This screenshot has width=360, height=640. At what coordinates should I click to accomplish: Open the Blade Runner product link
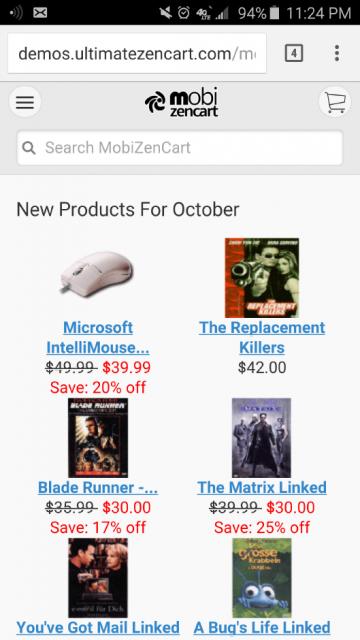click(x=98, y=487)
